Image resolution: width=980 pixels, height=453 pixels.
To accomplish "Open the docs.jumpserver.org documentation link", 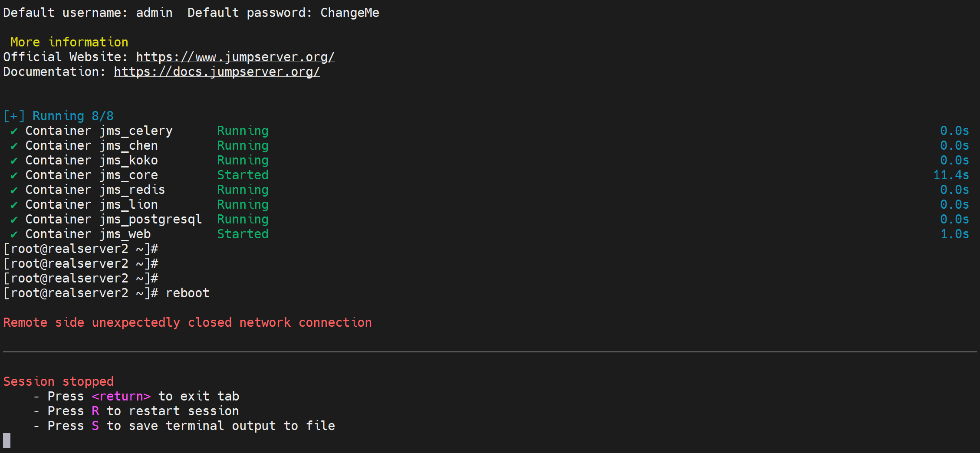I will [217, 72].
